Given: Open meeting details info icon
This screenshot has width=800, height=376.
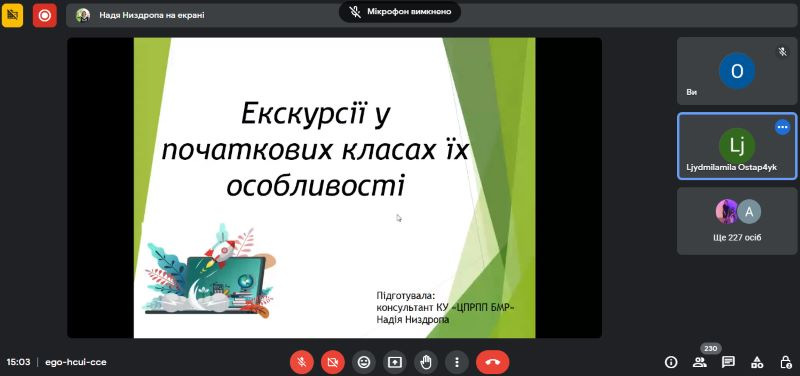Looking at the screenshot, I should [x=671, y=362].
